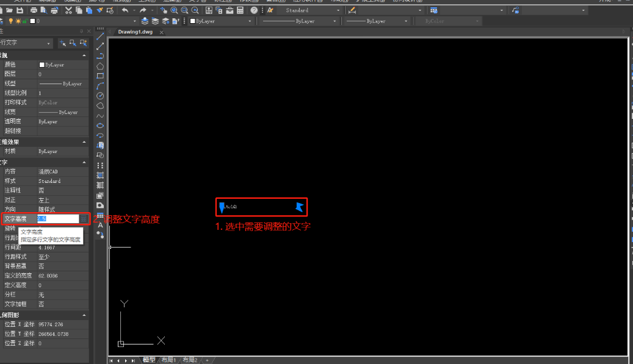Click the Cut scissors icon
The image size is (633, 364).
[68, 10]
